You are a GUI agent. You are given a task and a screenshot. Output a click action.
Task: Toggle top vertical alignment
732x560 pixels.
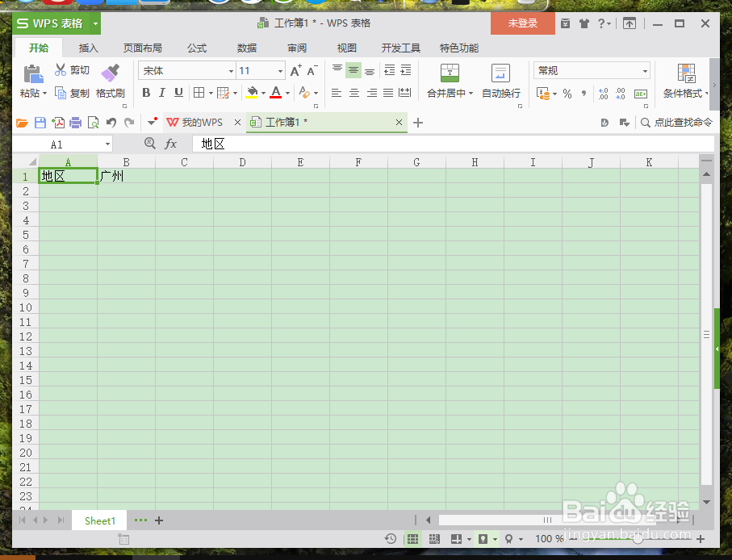point(337,70)
